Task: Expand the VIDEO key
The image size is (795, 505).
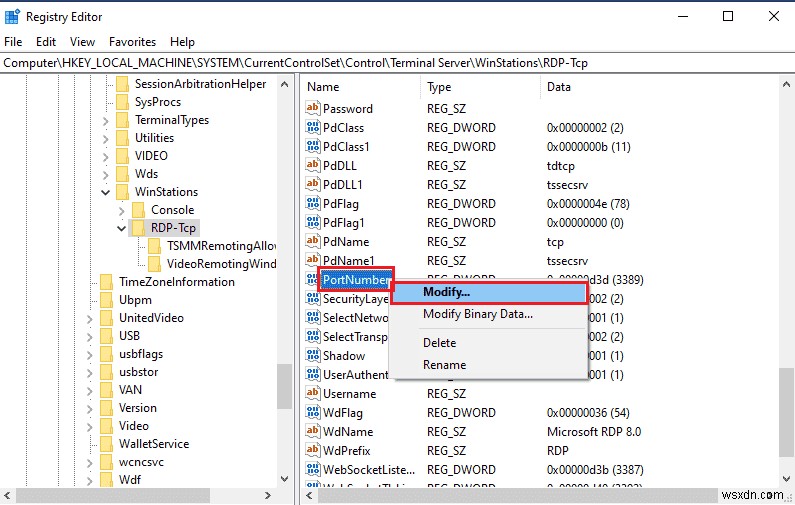Action: pyautogui.click(x=105, y=157)
